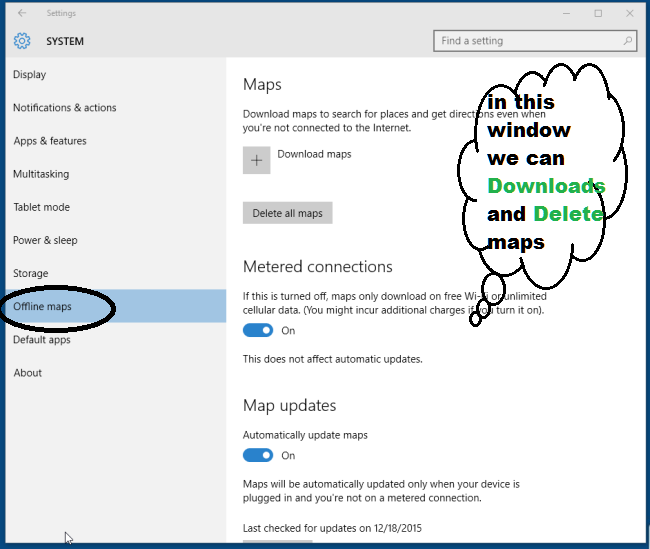
Task: Click the Delete all maps button
Action: [288, 213]
